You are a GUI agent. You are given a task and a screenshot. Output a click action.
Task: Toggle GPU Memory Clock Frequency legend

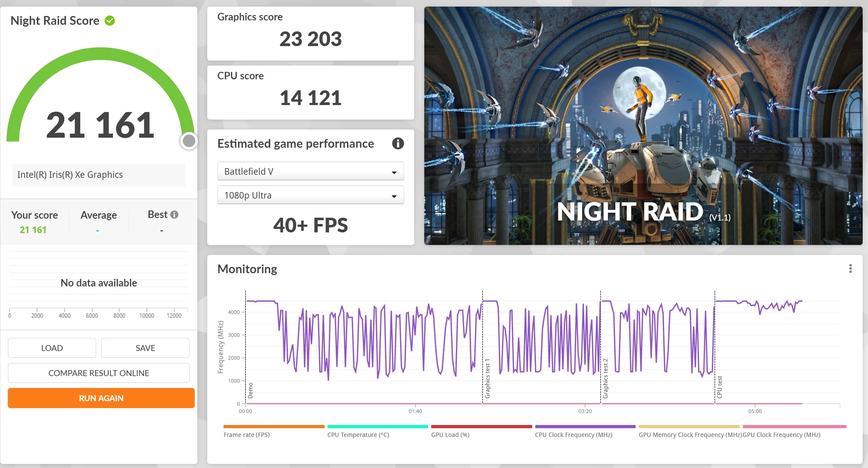point(690,435)
